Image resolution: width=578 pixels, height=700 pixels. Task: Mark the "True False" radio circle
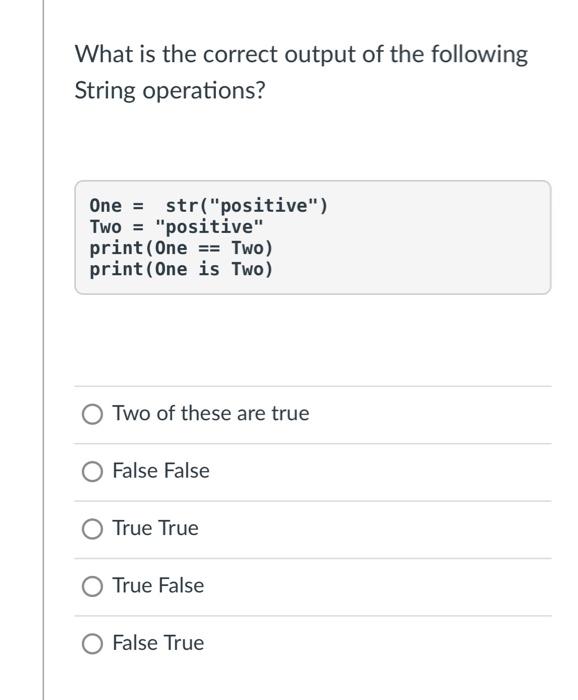click(x=92, y=586)
